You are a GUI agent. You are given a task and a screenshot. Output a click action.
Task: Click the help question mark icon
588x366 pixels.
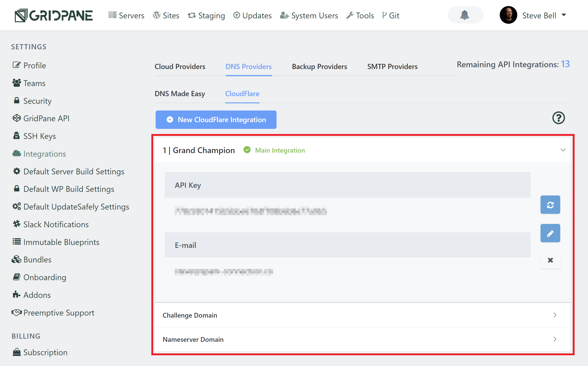[x=558, y=118]
